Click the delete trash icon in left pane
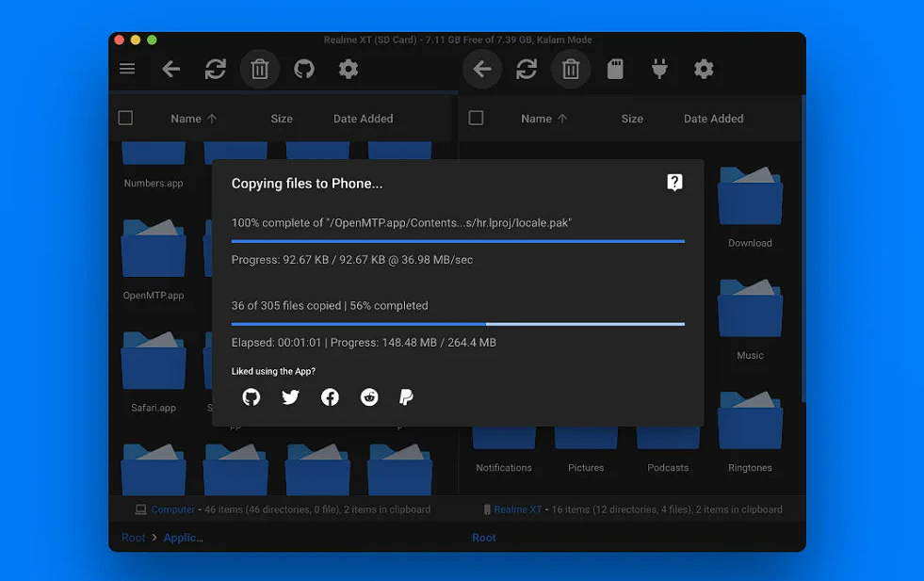This screenshot has height=581, width=924. point(259,69)
